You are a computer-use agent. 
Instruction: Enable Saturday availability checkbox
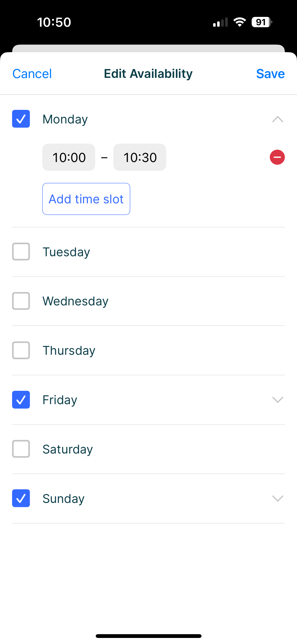tap(21, 449)
